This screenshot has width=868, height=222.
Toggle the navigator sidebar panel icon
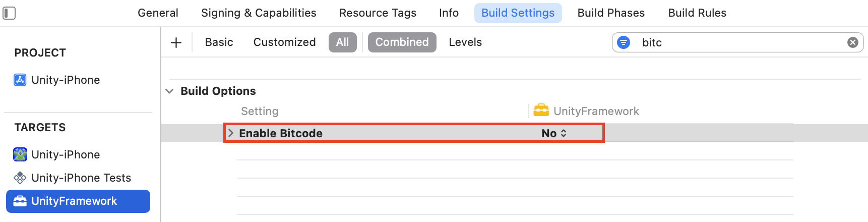[x=9, y=13]
